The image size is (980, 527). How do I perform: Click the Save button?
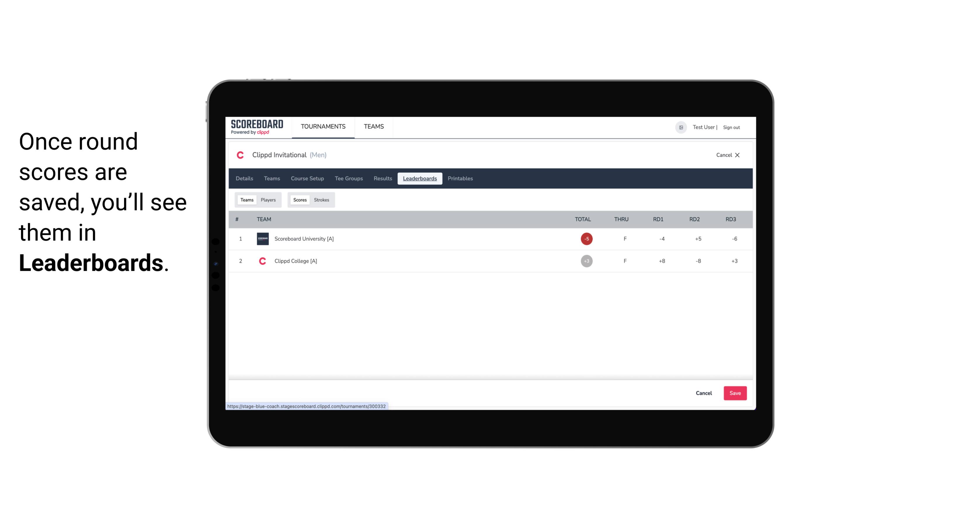734,393
